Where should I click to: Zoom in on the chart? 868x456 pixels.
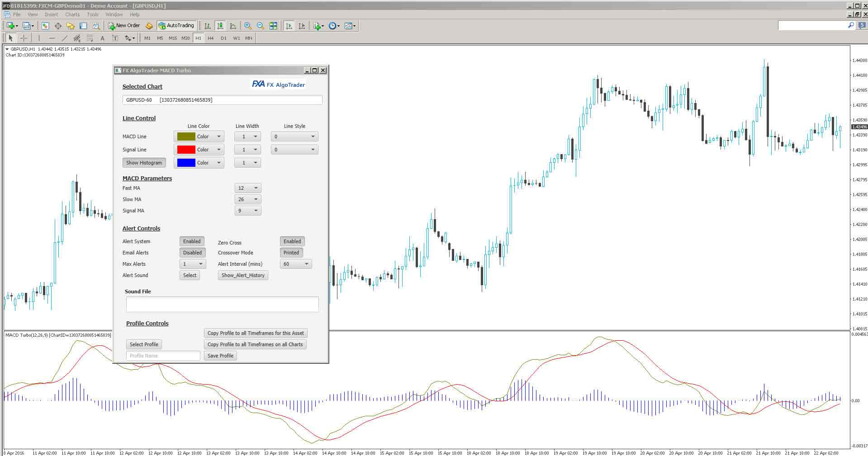tap(247, 26)
